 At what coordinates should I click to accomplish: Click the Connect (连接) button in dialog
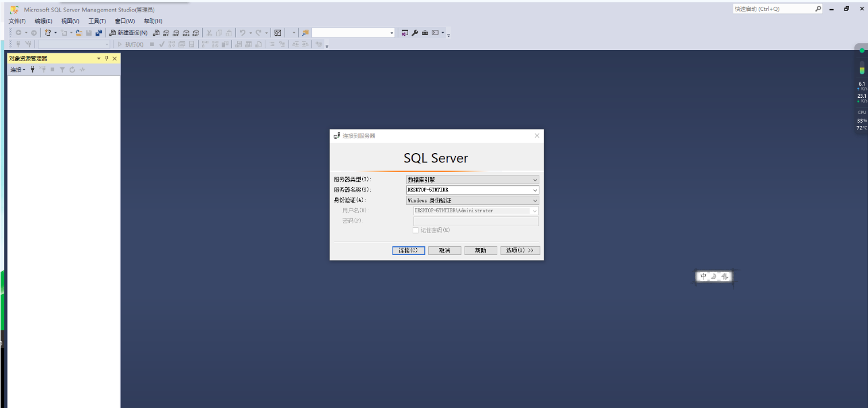coord(409,250)
